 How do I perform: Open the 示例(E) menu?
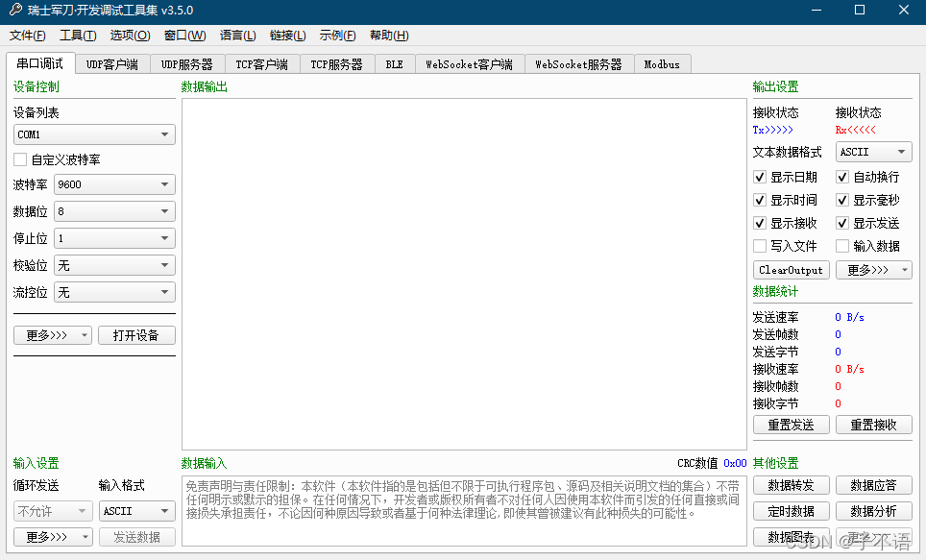[337, 36]
